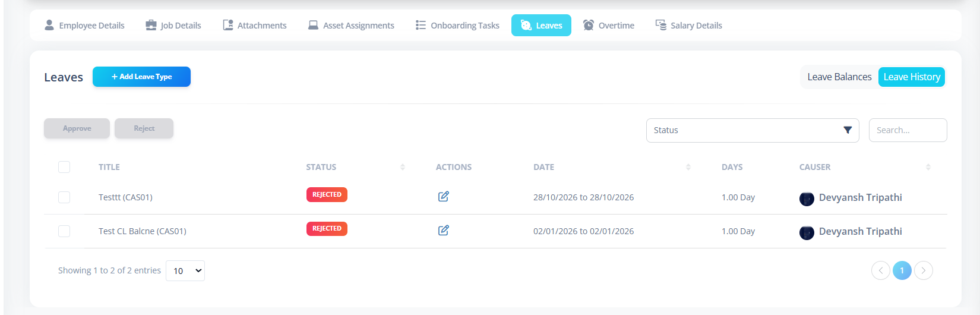Viewport: 980px width, 315px height.
Task: Click the TITLE column header
Action: coord(109,167)
